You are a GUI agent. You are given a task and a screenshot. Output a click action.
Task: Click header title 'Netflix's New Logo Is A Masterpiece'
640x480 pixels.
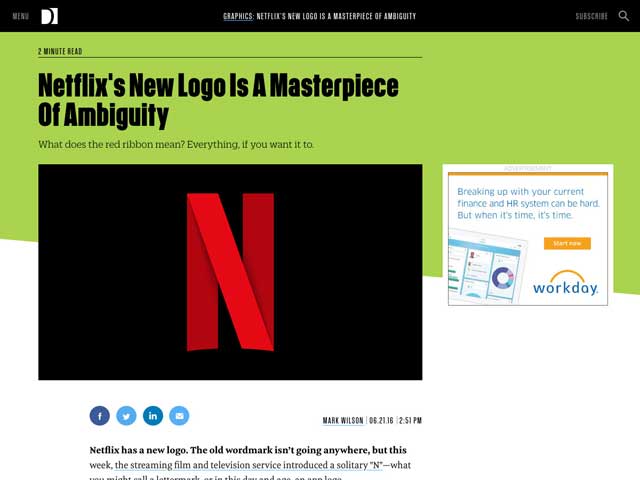pos(336,16)
